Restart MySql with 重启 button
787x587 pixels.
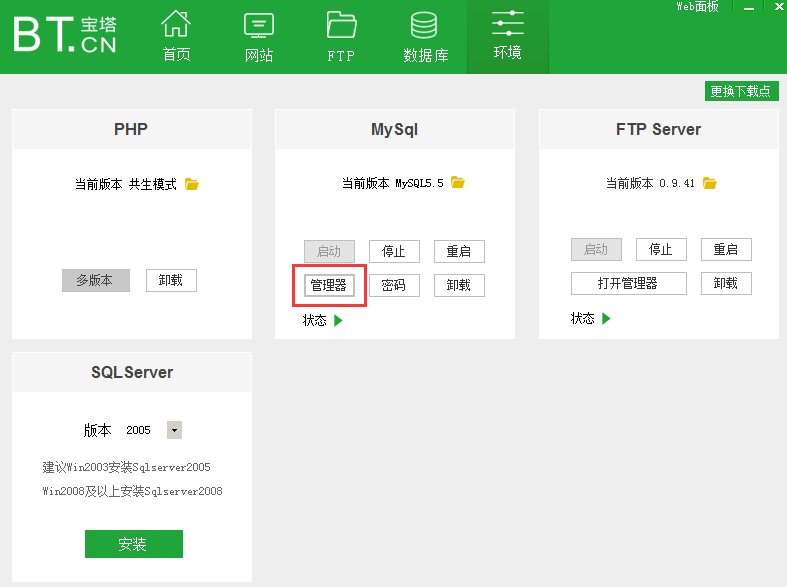click(459, 251)
